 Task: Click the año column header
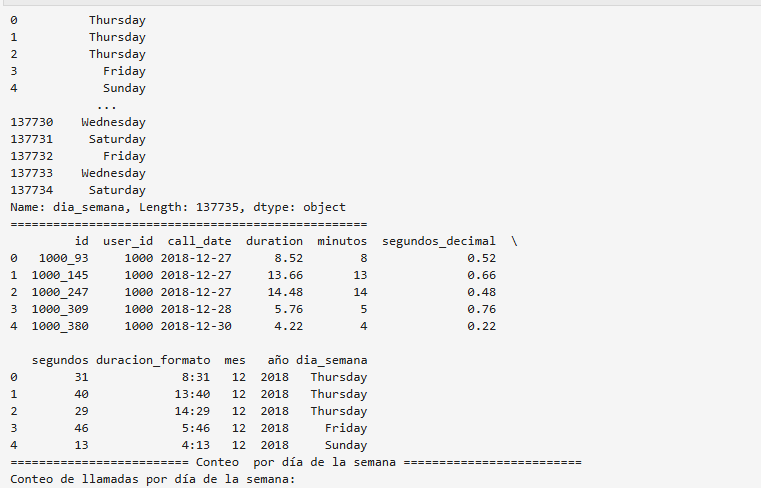(274, 360)
